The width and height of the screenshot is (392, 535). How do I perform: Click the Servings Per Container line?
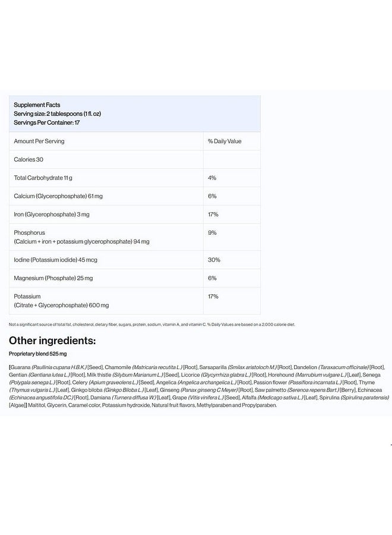pyautogui.click(x=47, y=122)
